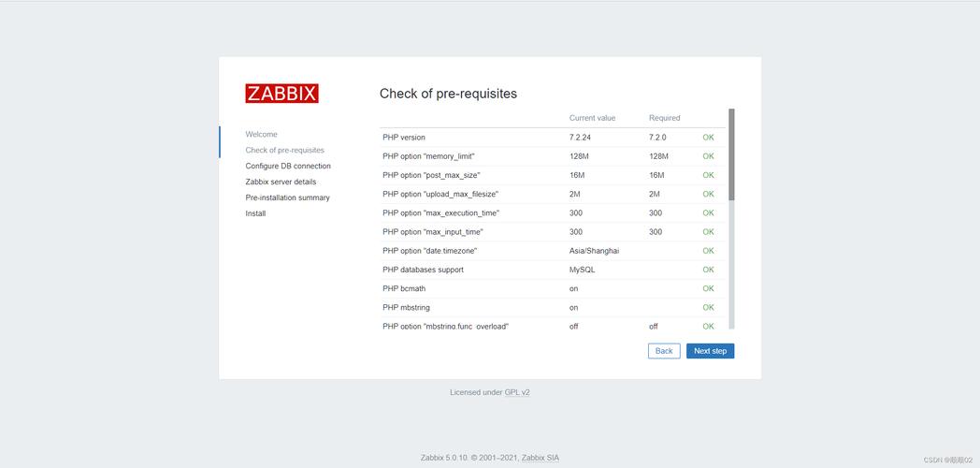The height and width of the screenshot is (468, 980).
Task: Open the Zabbix SIA footer link
Action: (x=540, y=458)
